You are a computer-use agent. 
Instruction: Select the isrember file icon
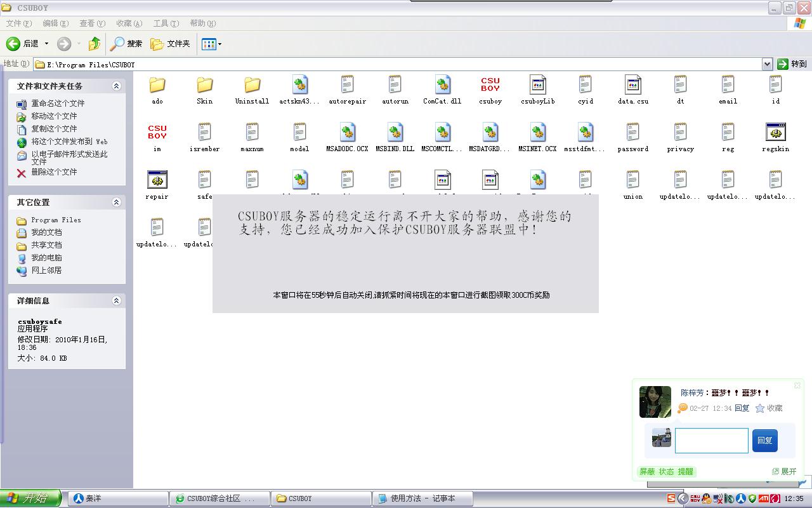205,133
